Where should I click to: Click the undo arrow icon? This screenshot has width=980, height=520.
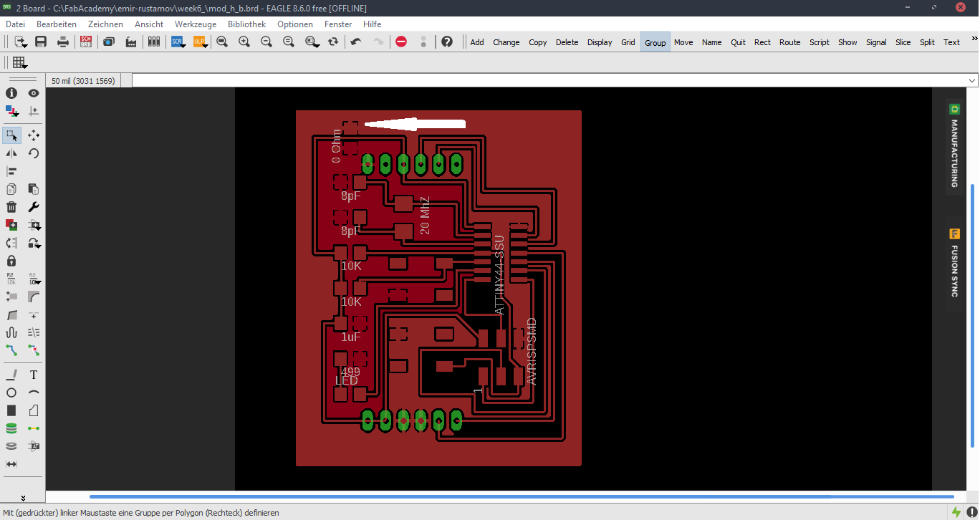click(x=356, y=42)
